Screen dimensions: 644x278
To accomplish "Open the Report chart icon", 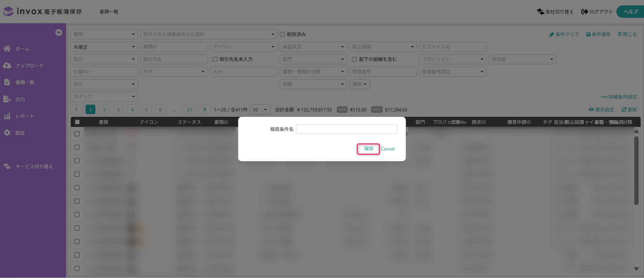I will 7,116.
